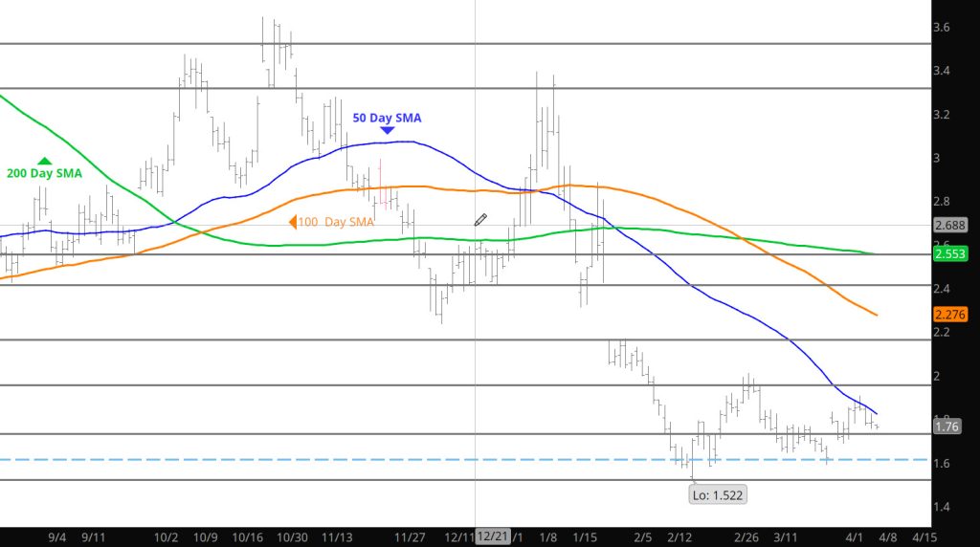This screenshot has height=547, width=980.
Task: Click the blue triangle below 50 Day SMA
Action: pyautogui.click(x=387, y=129)
